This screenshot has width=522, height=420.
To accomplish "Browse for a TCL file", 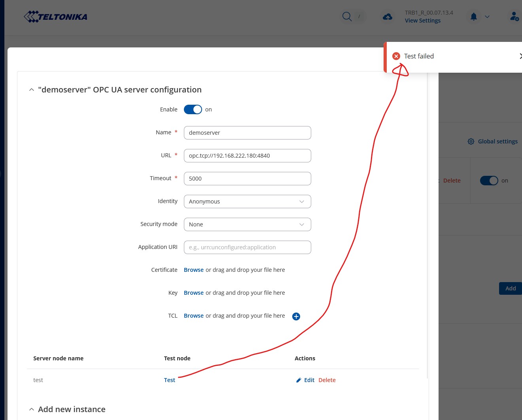I will pyautogui.click(x=194, y=316).
